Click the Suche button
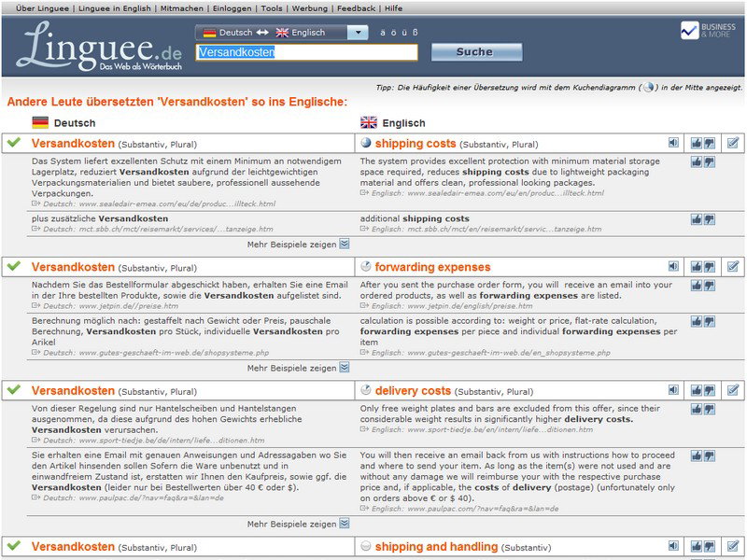The width and height of the screenshot is (747, 560). coord(475,52)
